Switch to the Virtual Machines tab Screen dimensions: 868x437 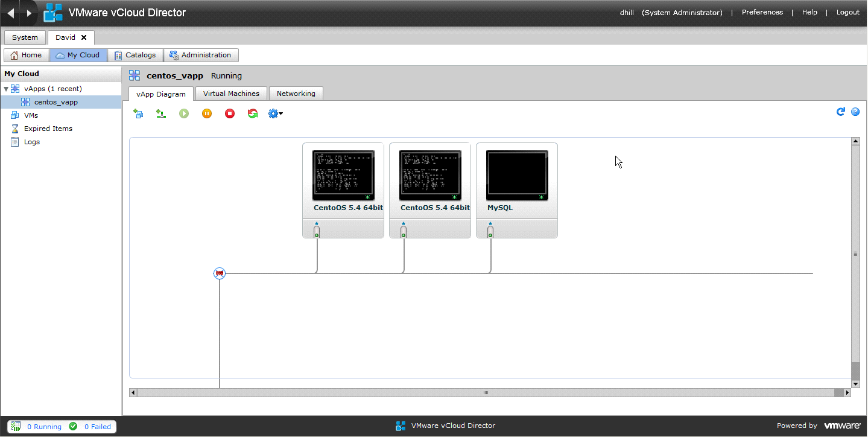pos(231,94)
